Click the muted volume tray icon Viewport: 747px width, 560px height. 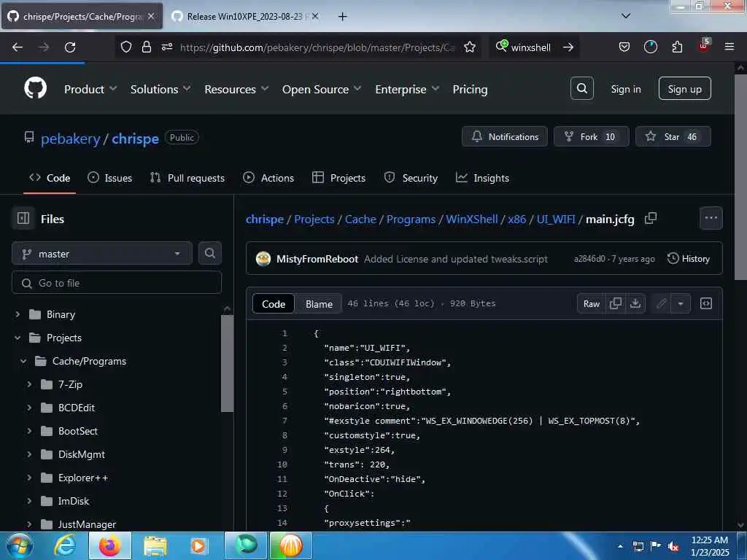pos(673,547)
